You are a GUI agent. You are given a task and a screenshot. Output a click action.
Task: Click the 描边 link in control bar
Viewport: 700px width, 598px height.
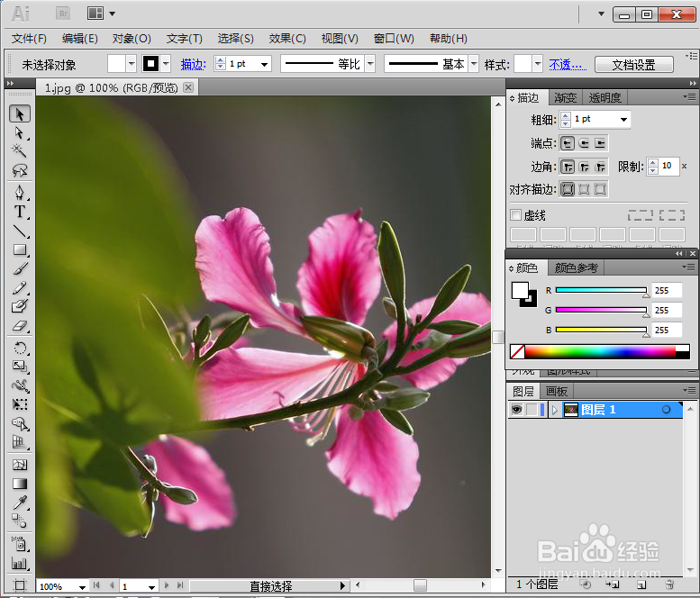coord(194,64)
